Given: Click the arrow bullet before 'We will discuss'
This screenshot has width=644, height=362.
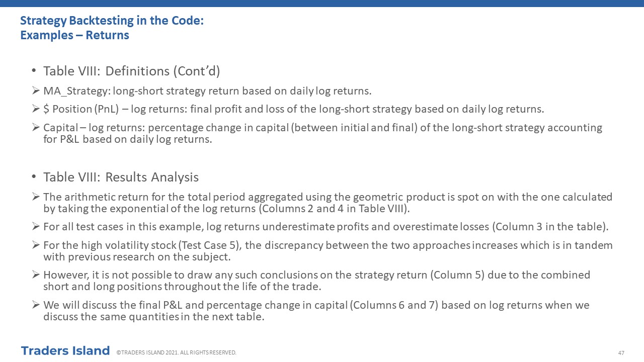Looking at the screenshot, I should point(36,305).
